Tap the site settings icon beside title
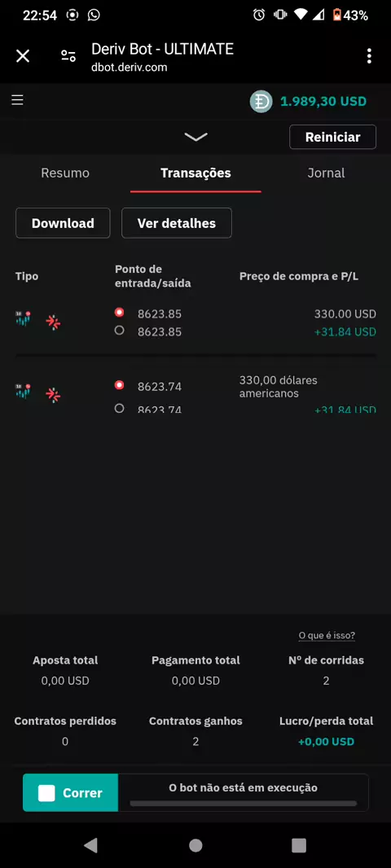The width and height of the screenshot is (391, 868). pos(68,56)
